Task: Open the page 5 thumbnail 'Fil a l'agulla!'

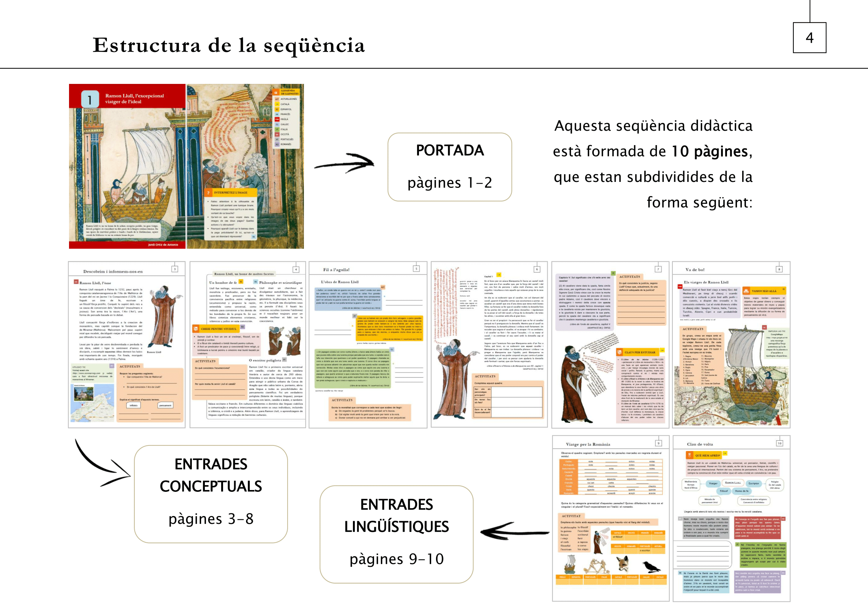Action: click(368, 345)
